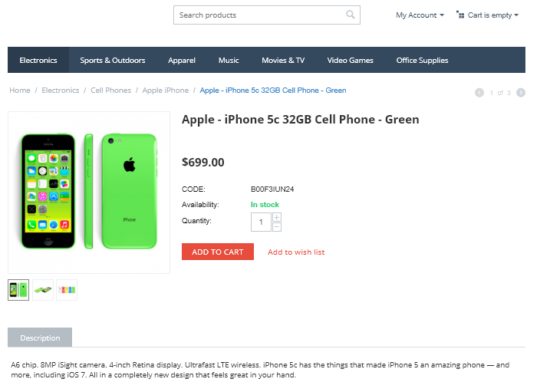Expand the My Account dropdown
Screen dimensions: 540x392
pyautogui.click(x=420, y=15)
